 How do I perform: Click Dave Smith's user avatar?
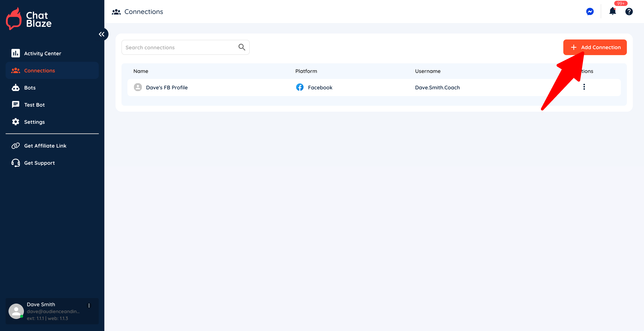[x=16, y=311]
